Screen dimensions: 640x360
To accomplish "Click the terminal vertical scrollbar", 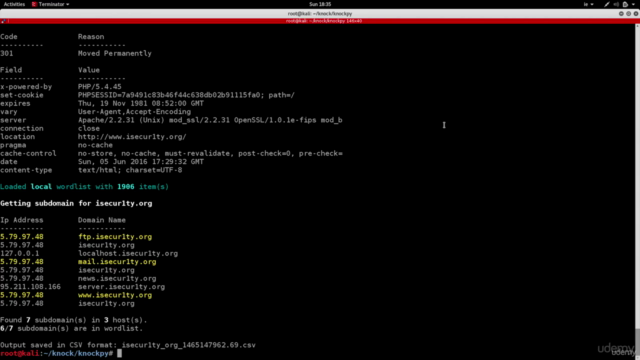I will [x=638, y=192].
